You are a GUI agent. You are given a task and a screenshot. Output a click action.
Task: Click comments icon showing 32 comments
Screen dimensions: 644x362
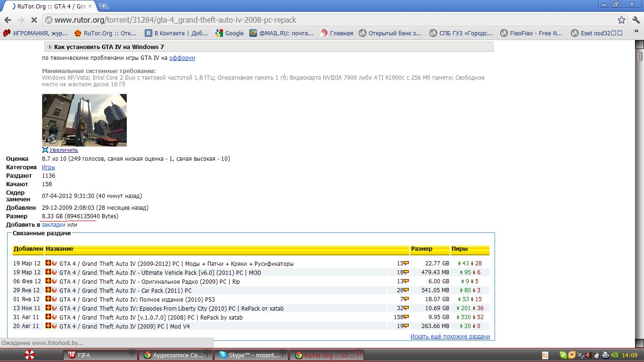pyautogui.click(x=406, y=309)
